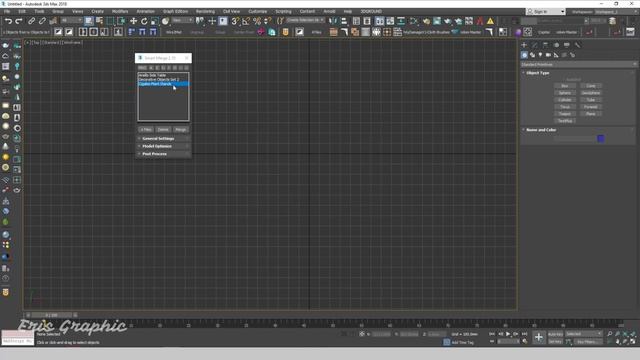Image resolution: width=640 pixels, height=360 pixels.
Task: Select the Unlink Selection tool
Action: click(x=42, y=21)
